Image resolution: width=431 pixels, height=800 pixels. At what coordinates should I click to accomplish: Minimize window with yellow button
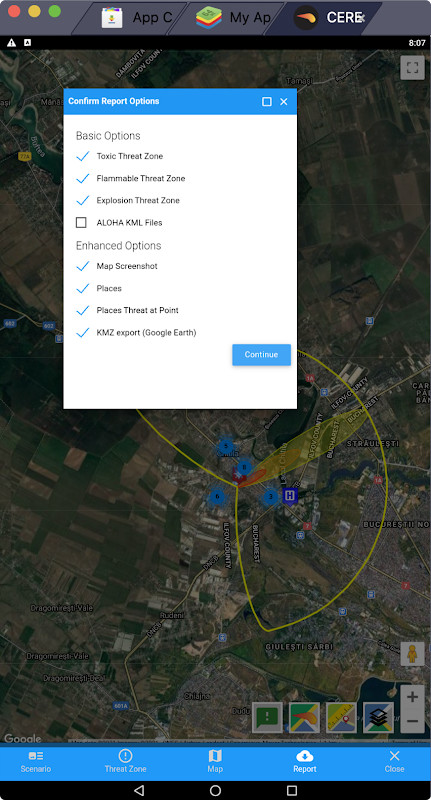coord(34,11)
